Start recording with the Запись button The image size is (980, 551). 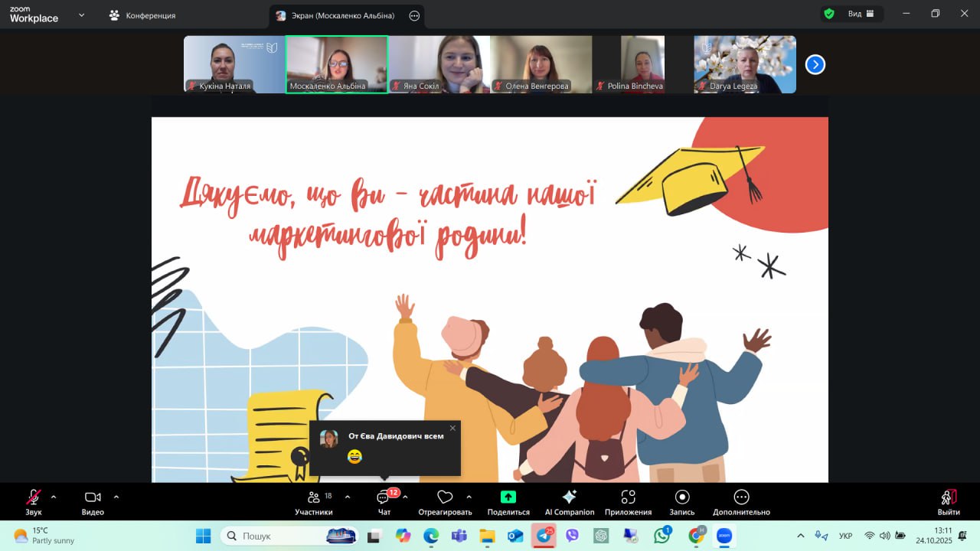coord(682,502)
